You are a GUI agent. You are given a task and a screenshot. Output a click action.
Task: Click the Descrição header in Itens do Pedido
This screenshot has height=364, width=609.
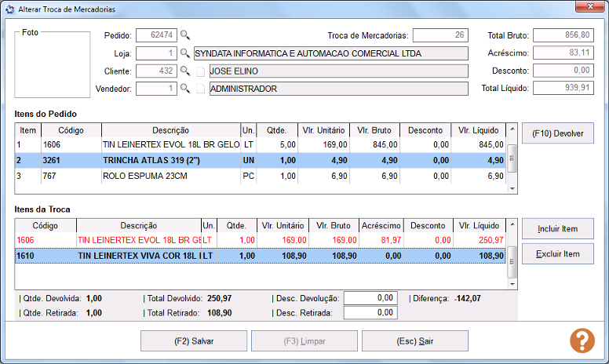(x=171, y=130)
